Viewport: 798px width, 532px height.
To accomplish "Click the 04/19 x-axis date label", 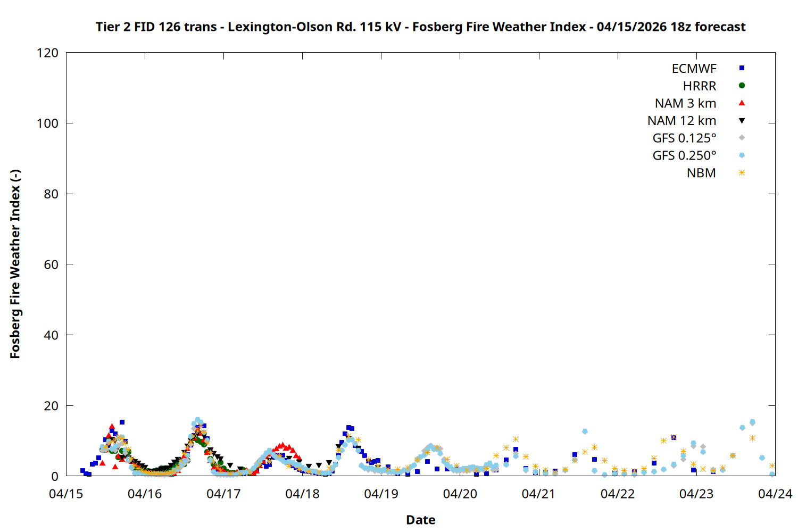I will coord(381,494).
